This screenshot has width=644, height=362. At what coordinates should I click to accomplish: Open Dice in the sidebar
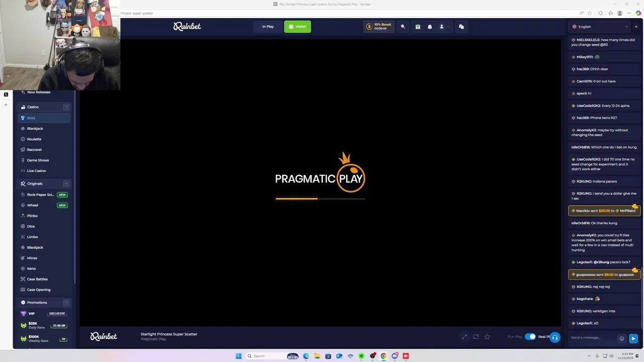pos(44,226)
